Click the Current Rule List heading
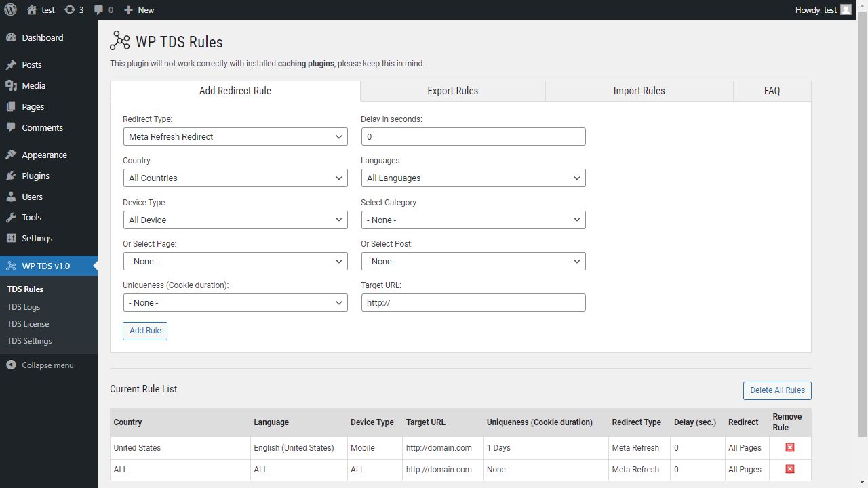 [x=144, y=389]
